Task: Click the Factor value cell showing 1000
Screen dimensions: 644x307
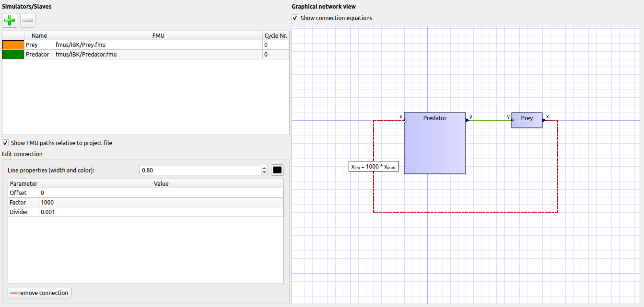Action: click(x=161, y=203)
